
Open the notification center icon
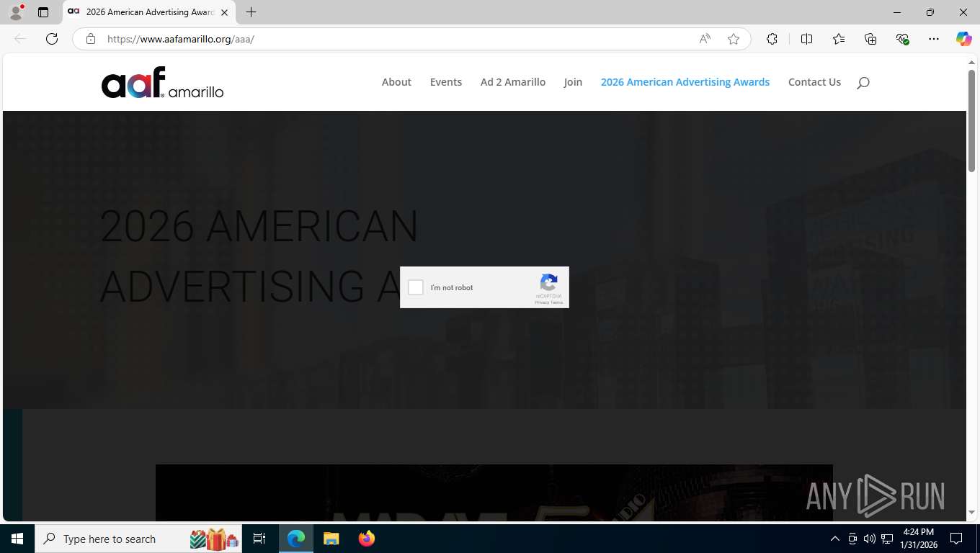click(956, 539)
